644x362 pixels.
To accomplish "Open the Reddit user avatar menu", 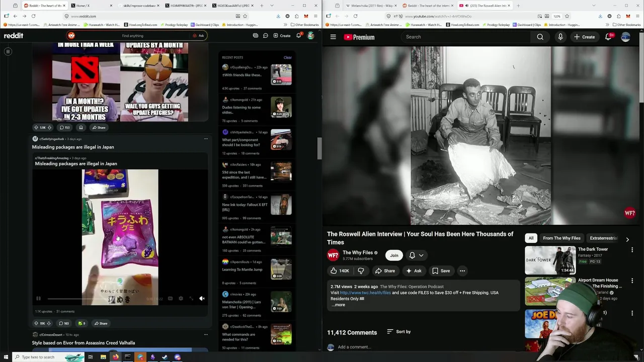I will (311, 36).
